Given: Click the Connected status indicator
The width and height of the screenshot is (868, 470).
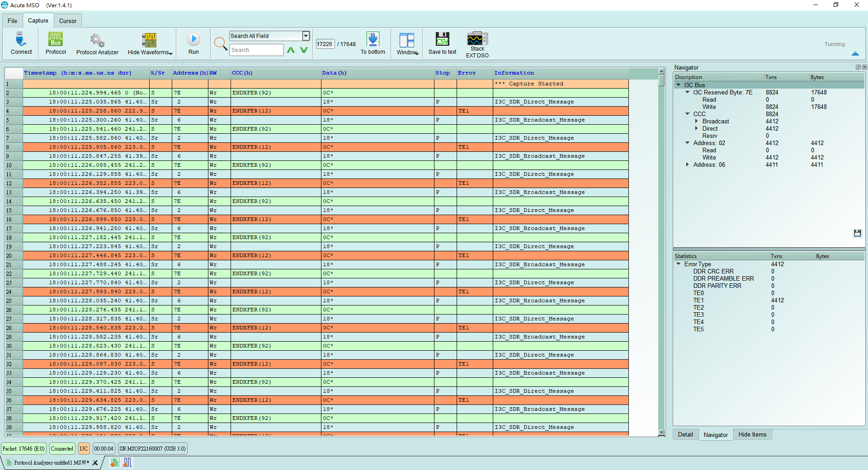Looking at the screenshot, I should click(62, 449).
